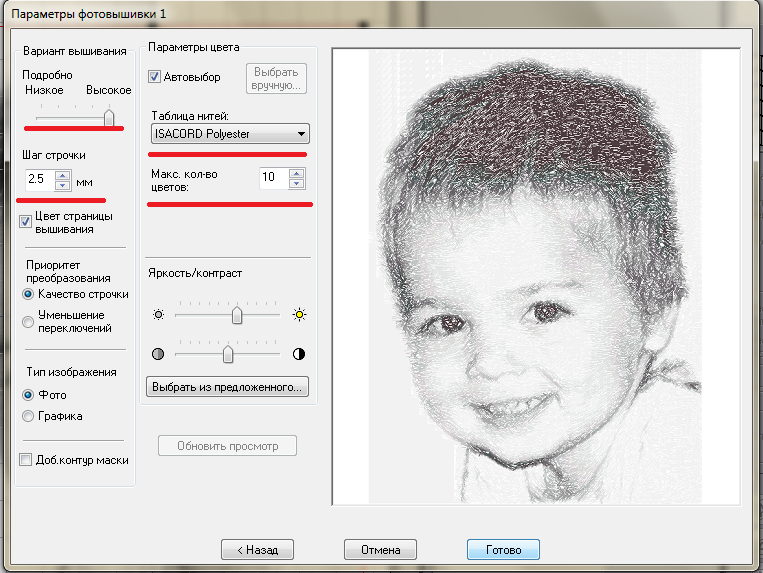This screenshot has height=573, width=763.
Task: Click the dim sun brightness icon
Action: [157, 314]
